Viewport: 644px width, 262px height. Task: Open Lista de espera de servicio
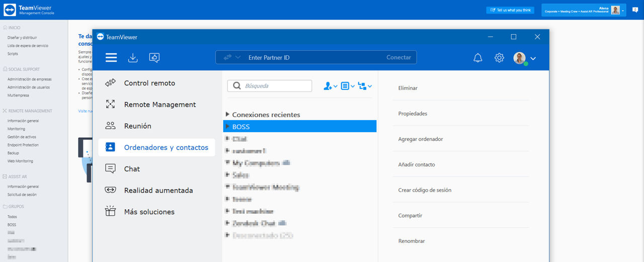click(28, 46)
